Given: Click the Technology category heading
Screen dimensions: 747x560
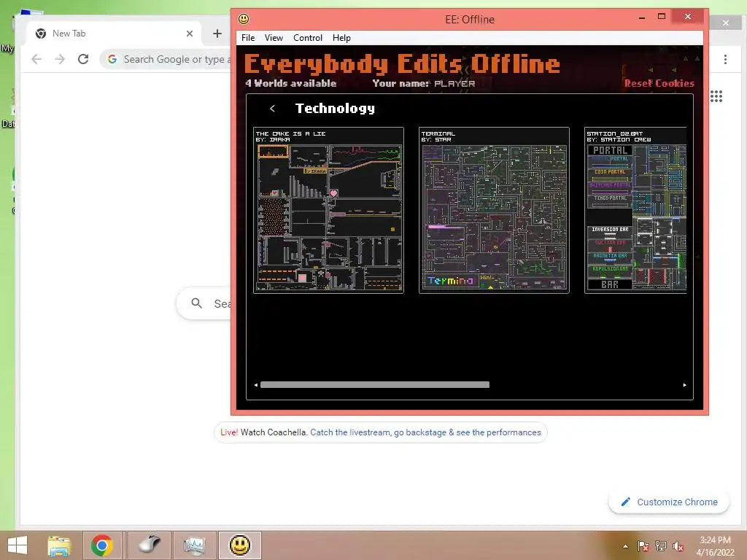Looking at the screenshot, I should point(335,109).
